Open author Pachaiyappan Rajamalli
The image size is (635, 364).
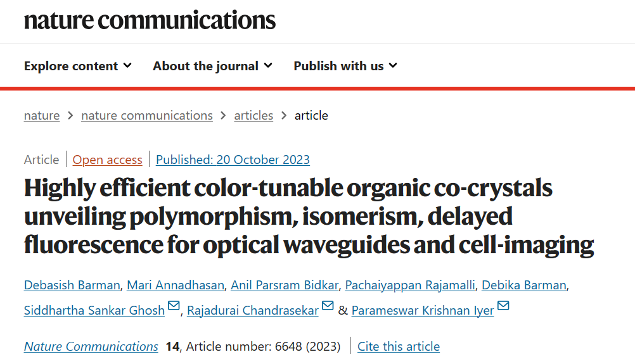(410, 285)
